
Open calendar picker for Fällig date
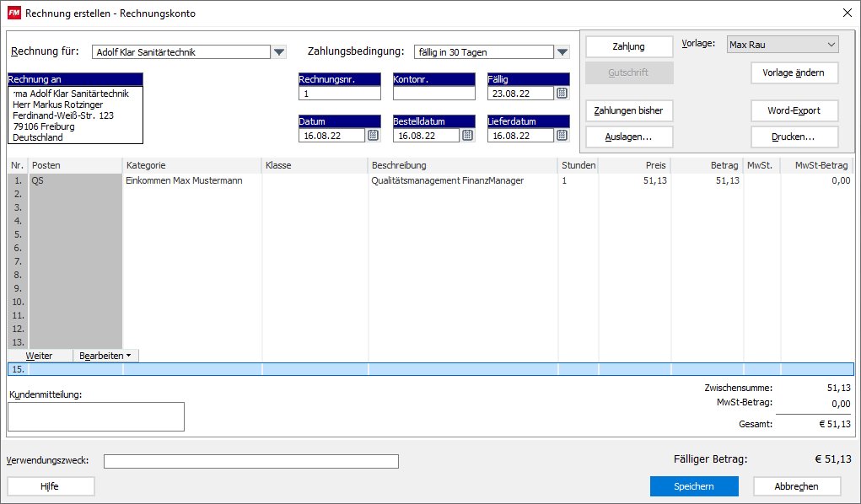coord(562,94)
